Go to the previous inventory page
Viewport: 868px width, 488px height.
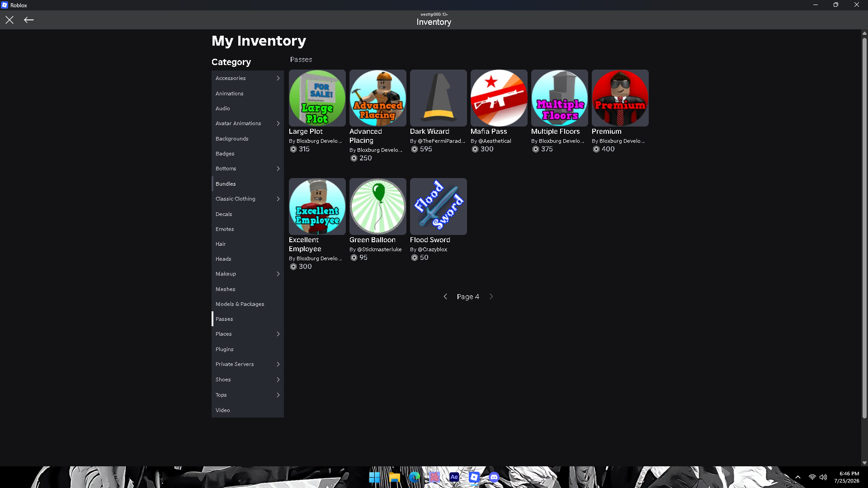pos(445,296)
